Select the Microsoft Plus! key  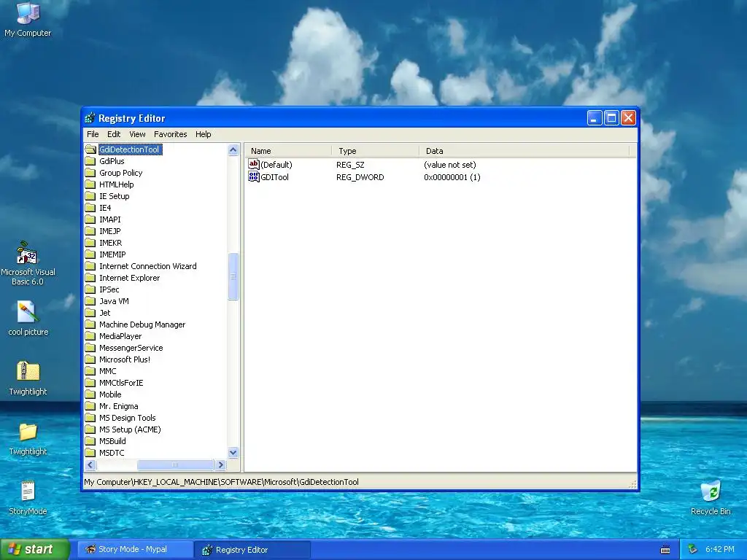point(125,359)
